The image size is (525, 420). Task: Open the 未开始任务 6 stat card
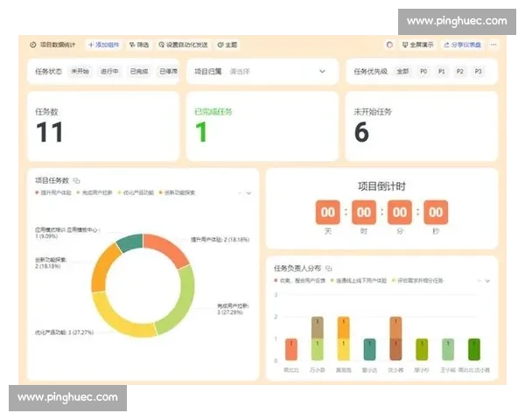point(422,127)
